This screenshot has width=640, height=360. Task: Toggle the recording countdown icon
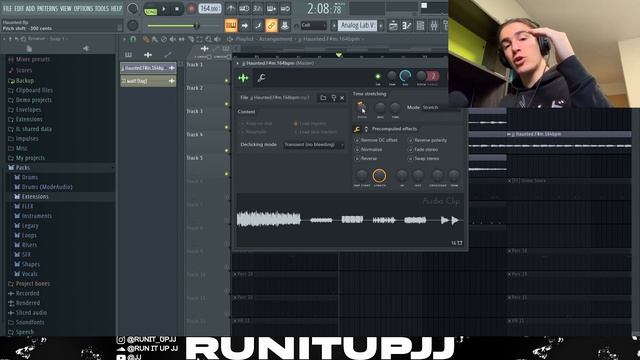[x=258, y=9]
